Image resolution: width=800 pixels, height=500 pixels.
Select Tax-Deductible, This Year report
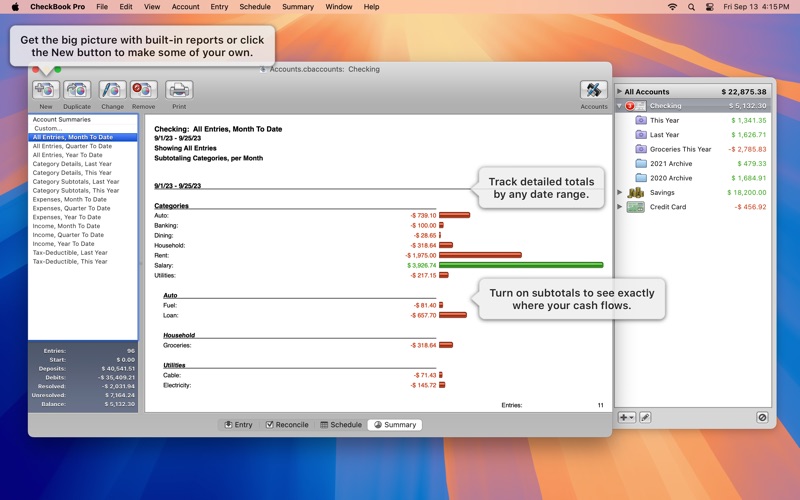point(83,261)
